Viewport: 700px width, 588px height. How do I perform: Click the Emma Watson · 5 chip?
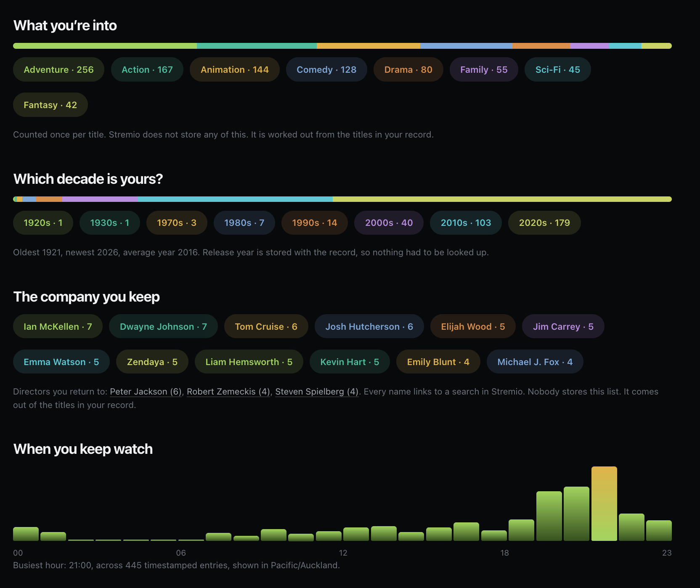pos(61,362)
